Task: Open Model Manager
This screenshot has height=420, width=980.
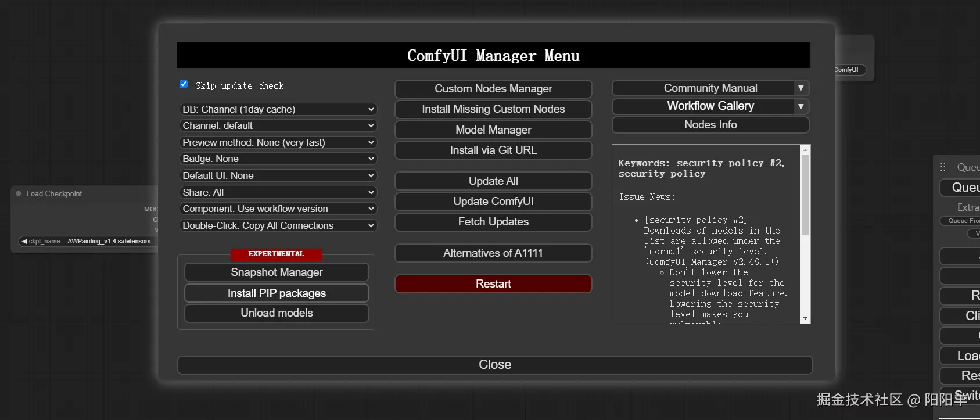Action: click(x=493, y=130)
